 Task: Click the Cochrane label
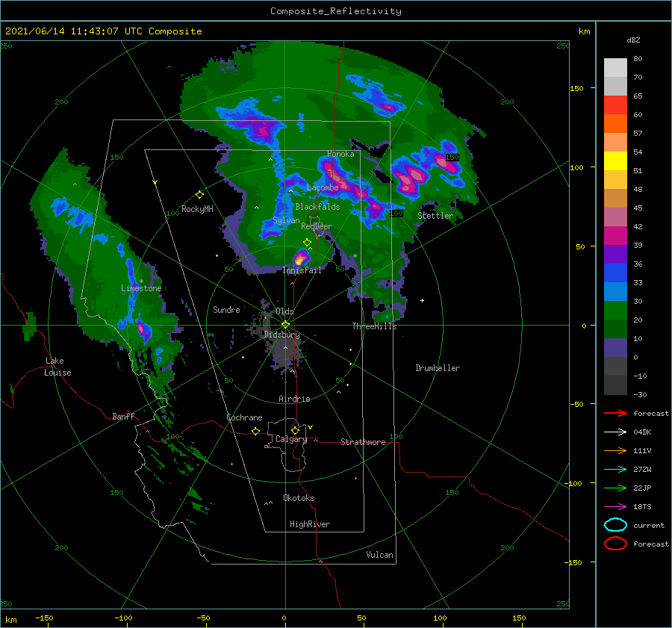click(x=244, y=417)
